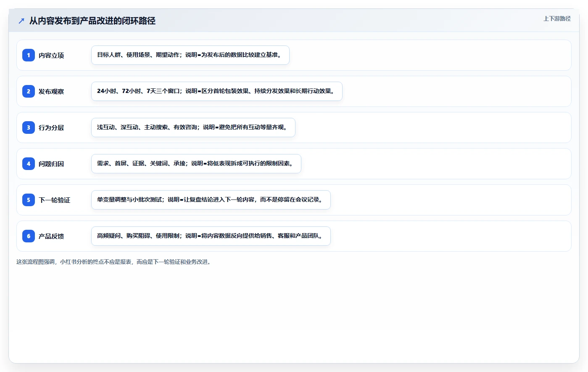
Task: Click the title 从内容发布到产品改进的闭环路径
Action: point(92,21)
